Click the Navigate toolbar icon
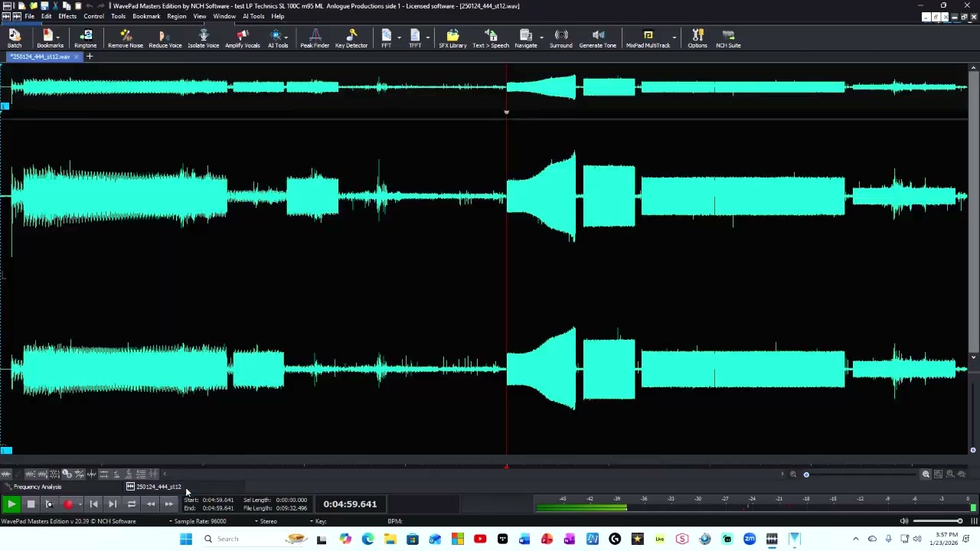The width and height of the screenshot is (980, 551). 525,38
